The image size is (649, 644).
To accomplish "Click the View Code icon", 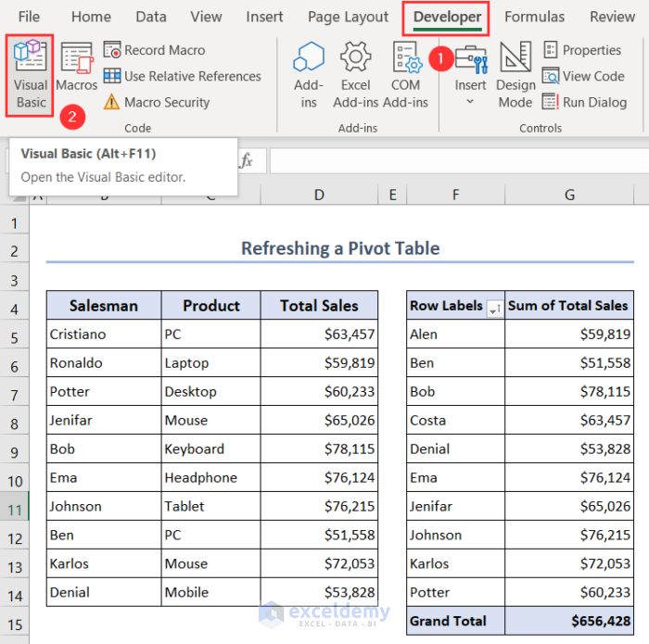I will 551,76.
